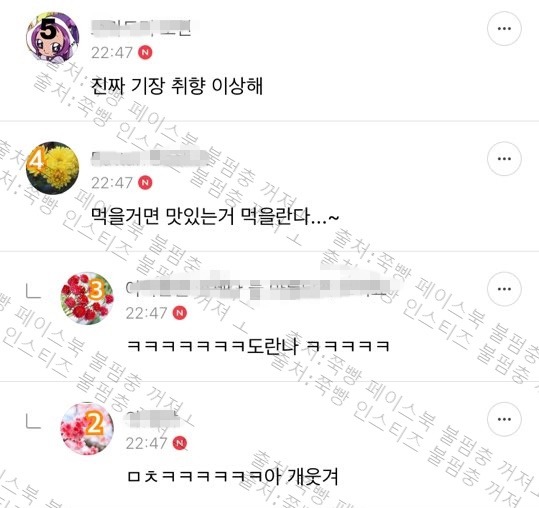Open the more options menu for the top comment

tap(504, 29)
